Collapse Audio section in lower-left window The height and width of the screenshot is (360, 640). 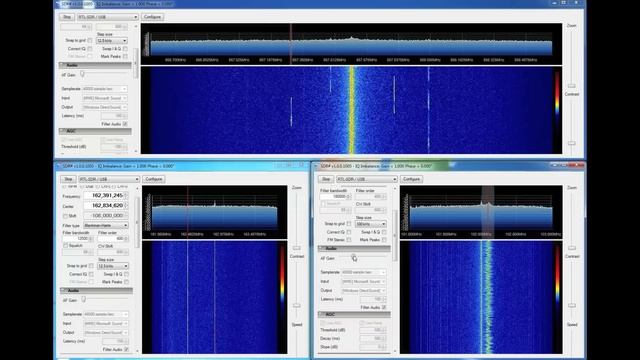coord(96,291)
